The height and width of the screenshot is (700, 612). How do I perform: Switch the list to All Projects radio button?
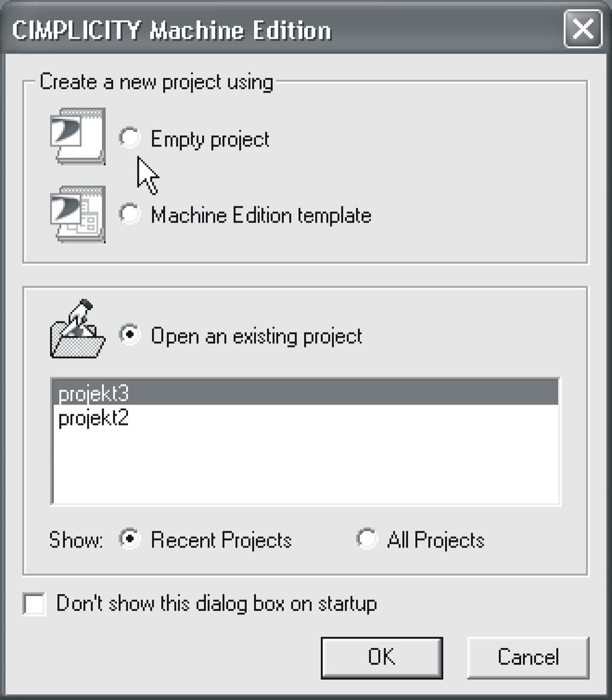point(367,539)
